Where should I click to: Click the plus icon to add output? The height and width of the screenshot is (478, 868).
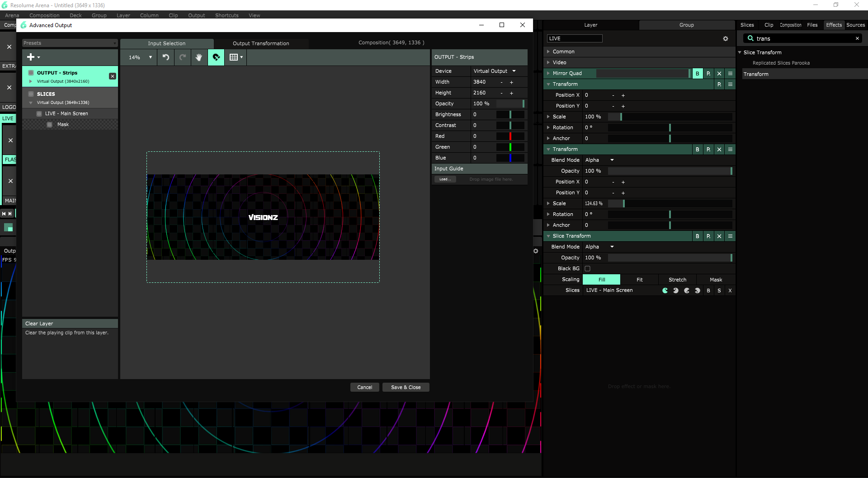(31, 57)
